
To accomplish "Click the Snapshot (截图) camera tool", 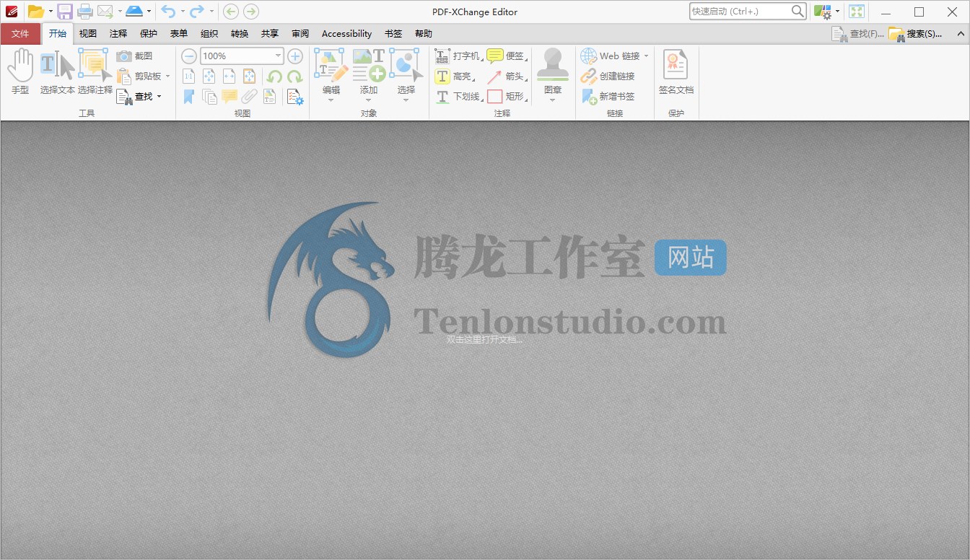I will (135, 56).
